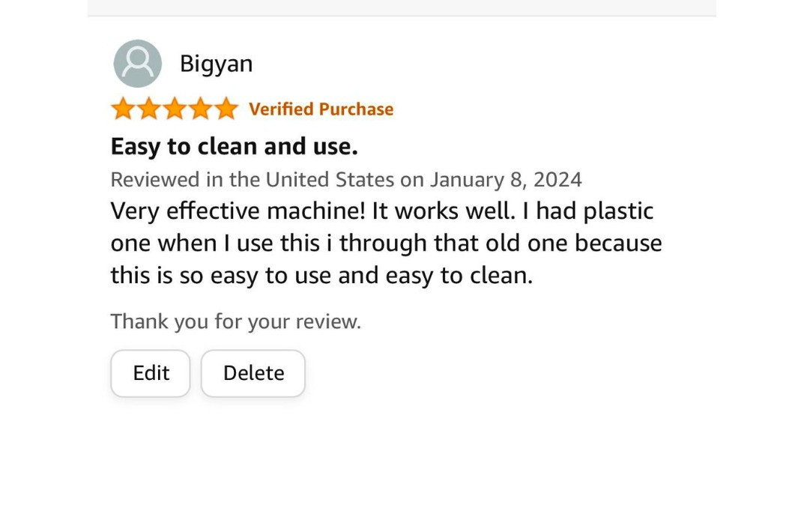Click the 'January 8, 2024' review date
This screenshot has height=532, width=807.
click(505, 180)
